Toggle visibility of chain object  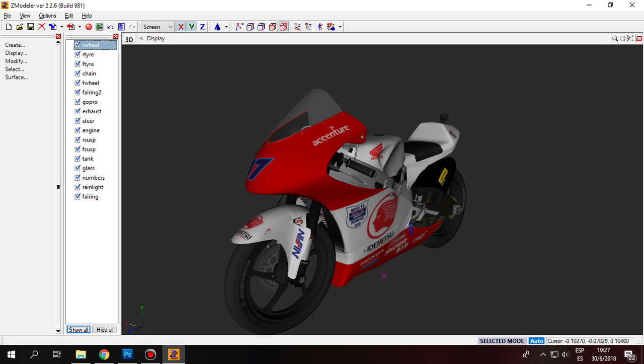point(77,74)
